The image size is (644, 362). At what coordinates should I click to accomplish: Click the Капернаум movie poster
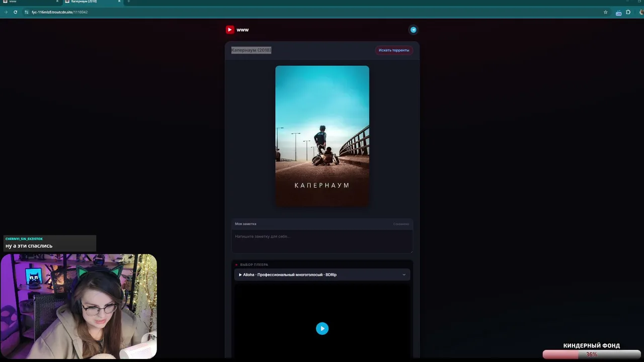tap(322, 136)
